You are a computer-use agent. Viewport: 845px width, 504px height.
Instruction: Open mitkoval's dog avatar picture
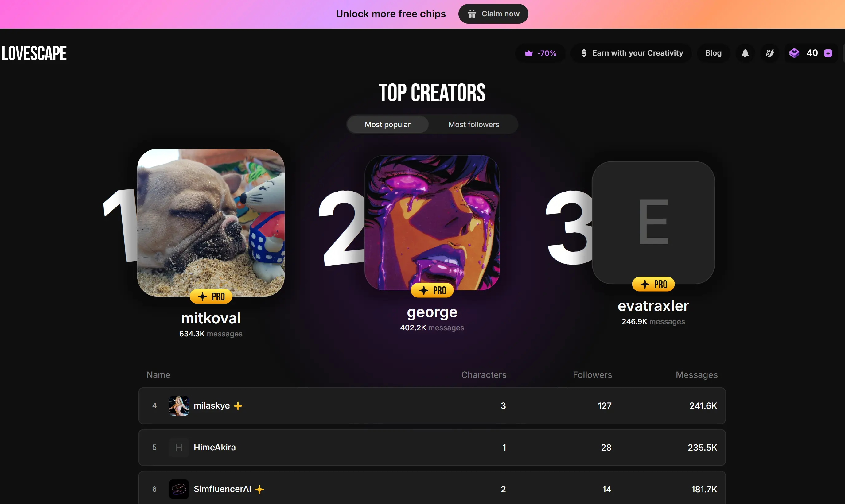pyautogui.click(x=211, y=223)
